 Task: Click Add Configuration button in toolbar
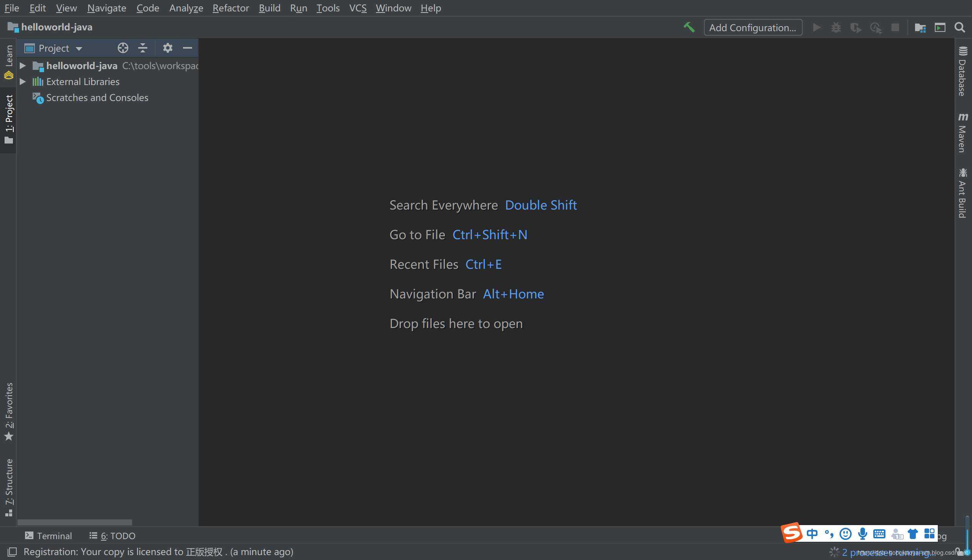click(753, 27)
